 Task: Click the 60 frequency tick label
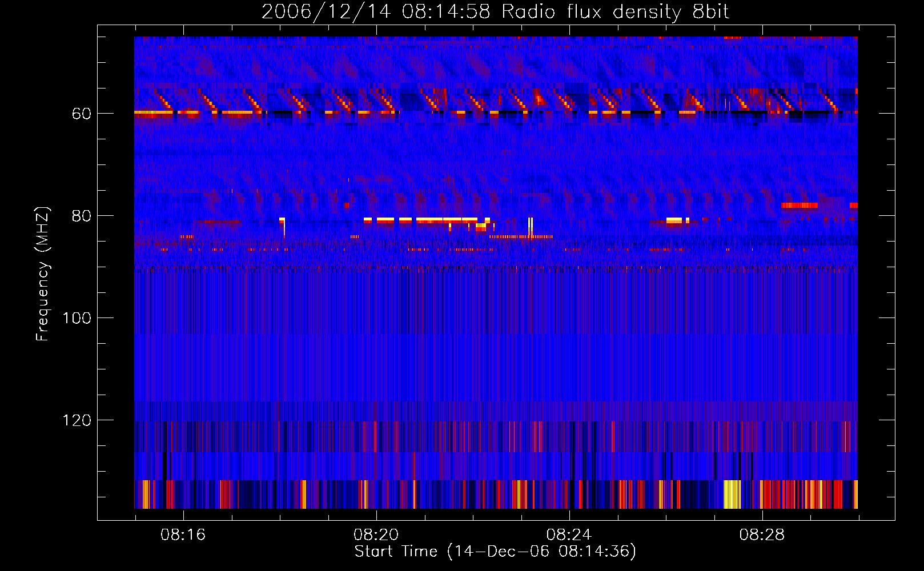click(x=81, y=114)
